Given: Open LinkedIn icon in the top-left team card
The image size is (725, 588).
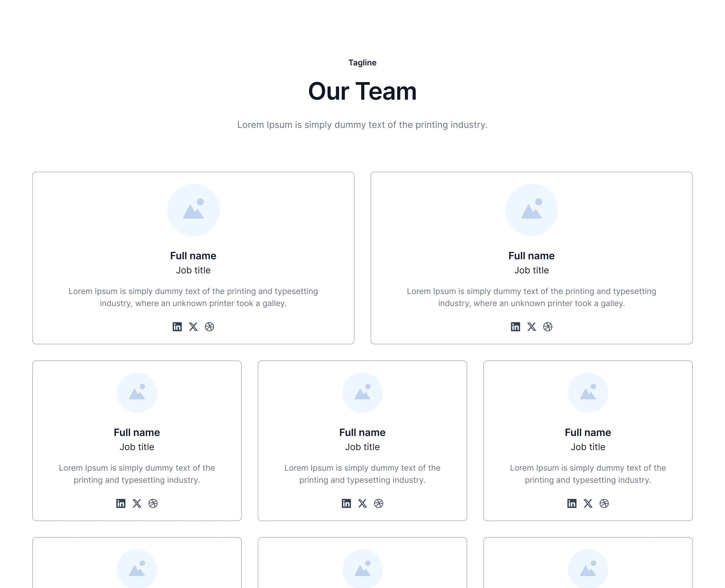Looking at the screenshot, I should click(177, 327).
